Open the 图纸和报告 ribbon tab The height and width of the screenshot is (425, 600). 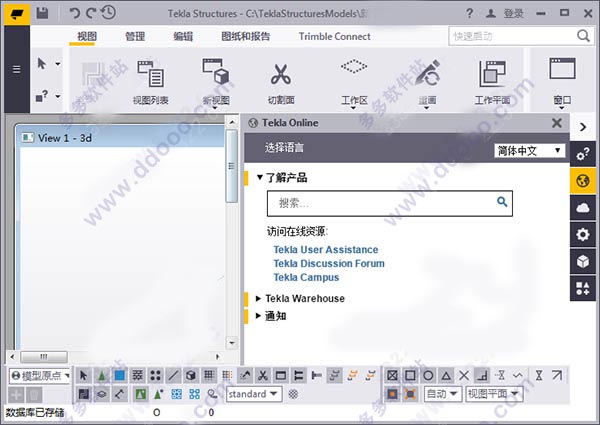[x=246, y=36]
